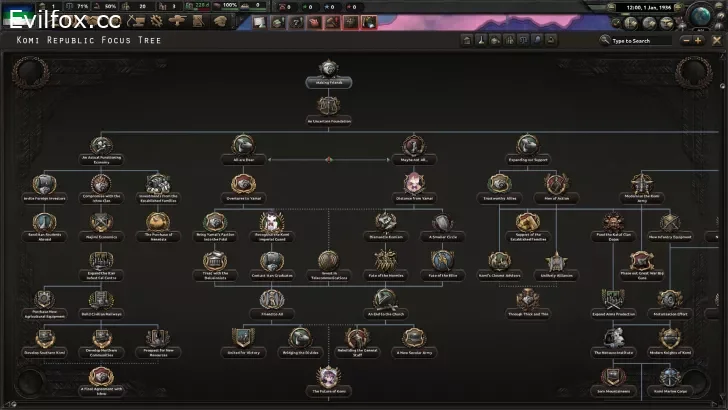Screen dimensions: 728x410
Task: Select the Overtures to Yamal focus
Action: point(245,185)
